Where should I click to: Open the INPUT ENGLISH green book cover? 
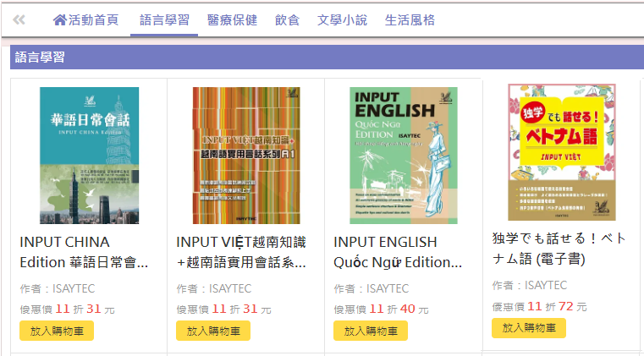coord(404,156)
